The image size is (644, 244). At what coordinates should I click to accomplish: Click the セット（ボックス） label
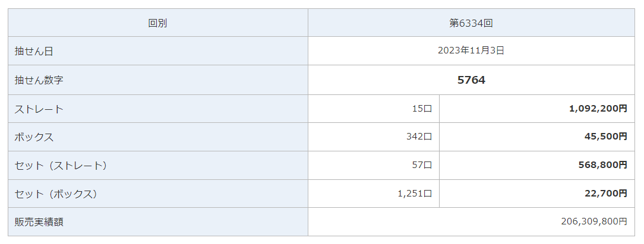[56, 194]
